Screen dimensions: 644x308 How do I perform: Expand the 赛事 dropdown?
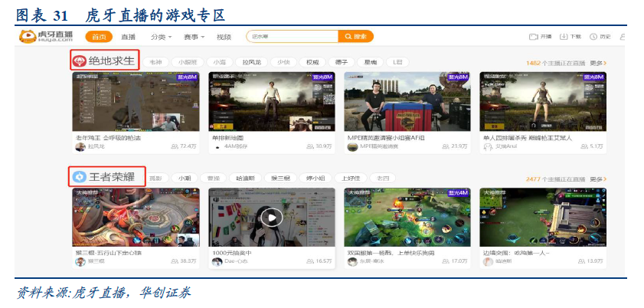point(194,37)
